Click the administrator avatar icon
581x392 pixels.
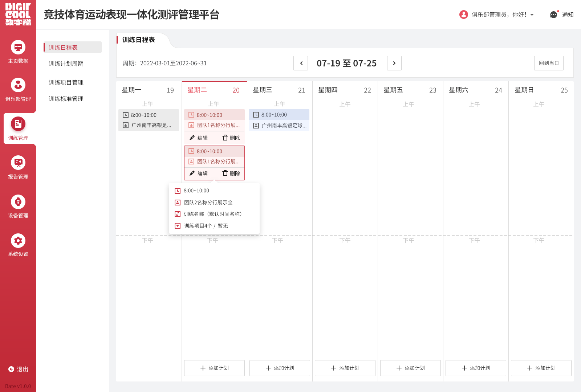point(464,15)
